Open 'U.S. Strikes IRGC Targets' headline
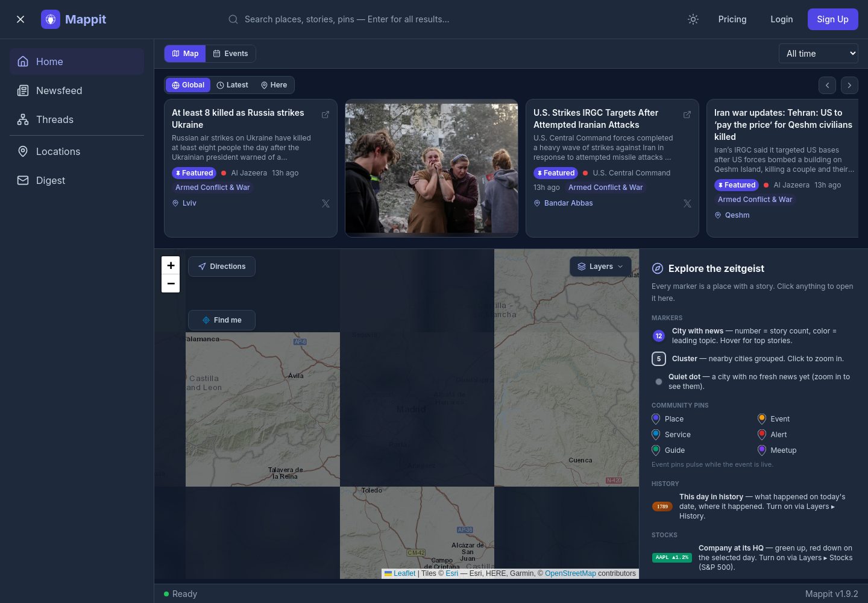The image size is (868, 603). tap(596, 119)
